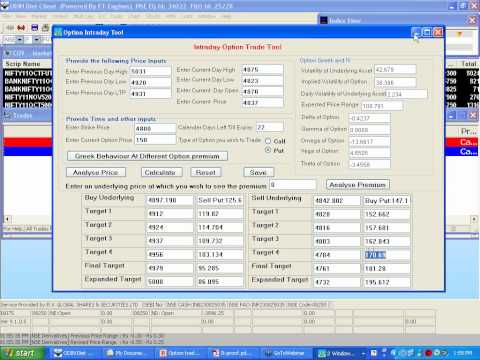480x360 pixels.
Task: Click the Current Option Price input field
Action: coord(155,140)
